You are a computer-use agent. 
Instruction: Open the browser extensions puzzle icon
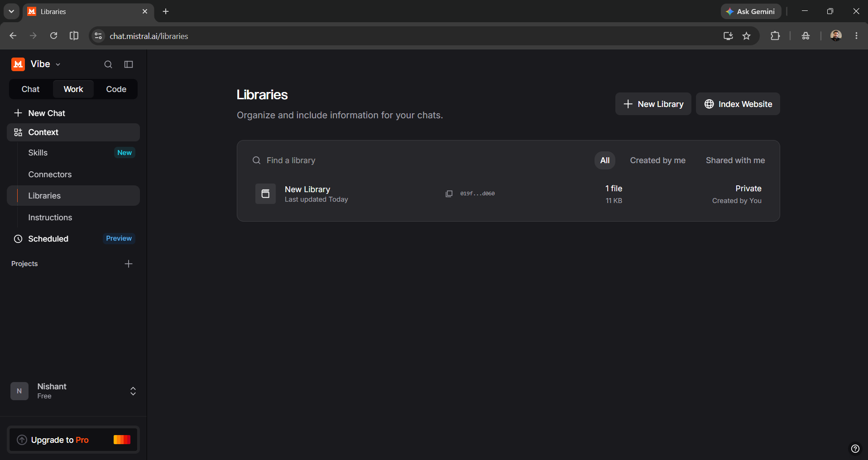pyautogui.click(x=775, y=36)
